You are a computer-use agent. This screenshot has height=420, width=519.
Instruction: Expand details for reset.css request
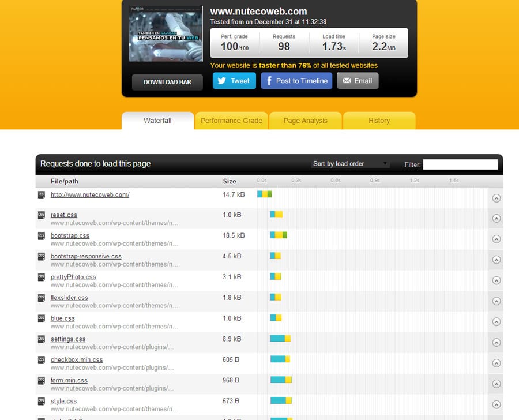pyautogui.click(x=496, y=219)
